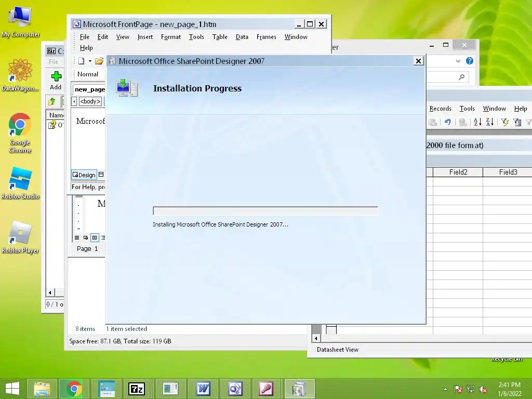Open the Frames menu in FrontPage
Screen dimensions: 532x399
(267, 37)
